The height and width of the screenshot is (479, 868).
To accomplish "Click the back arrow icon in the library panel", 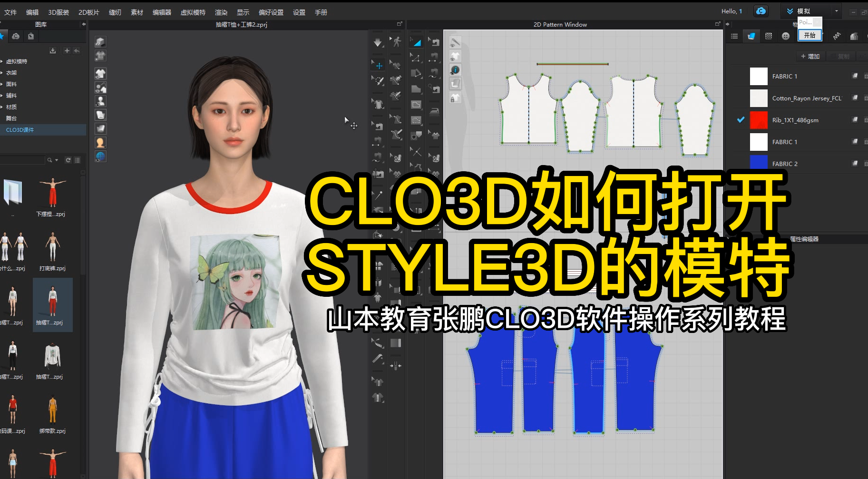I will (x=77, y=50).
